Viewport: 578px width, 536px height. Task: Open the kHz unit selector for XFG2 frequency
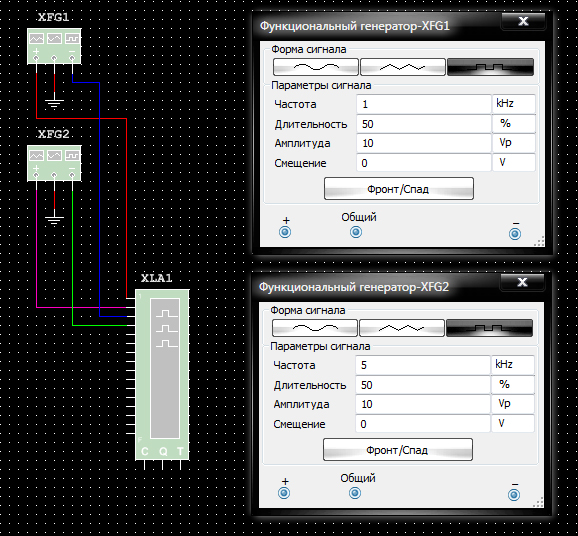pyautogui.click(x=513, y=365)
